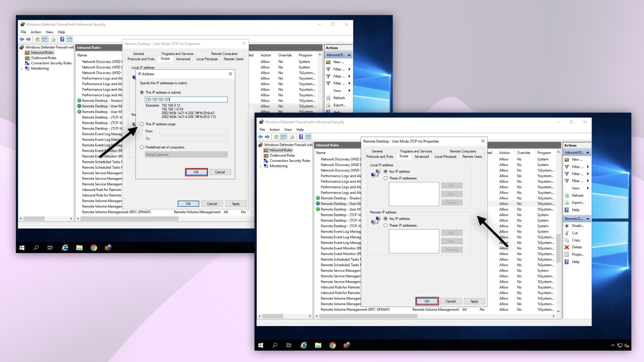The image size is (644, 362).
Task: Switch to the Advanced tab
Action: (x=422, y=157)
